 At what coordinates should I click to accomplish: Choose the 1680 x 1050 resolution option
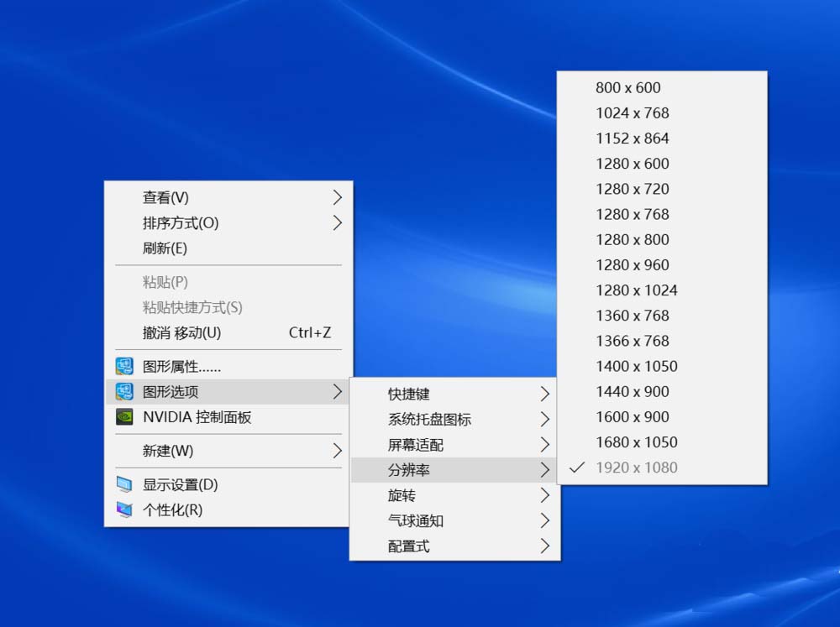tap(636, 442)
